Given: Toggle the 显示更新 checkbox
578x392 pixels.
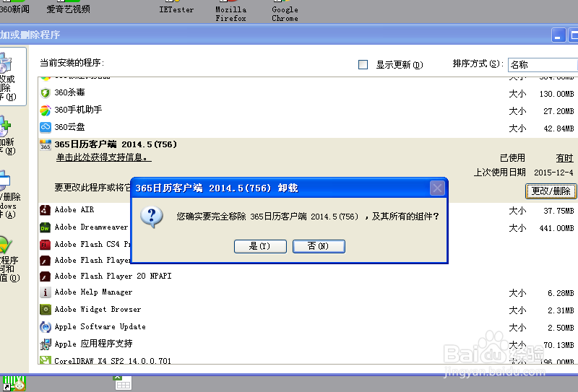Looking at the screenshot, I should pos(363,65).
